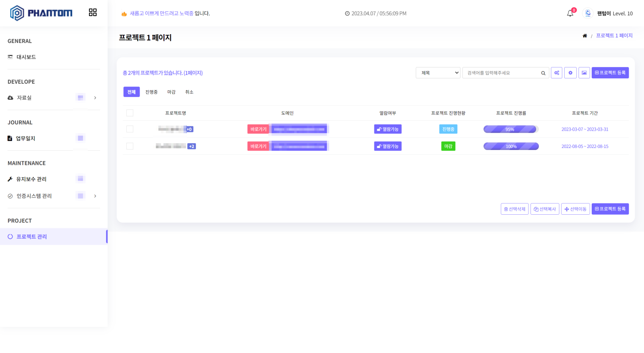Click the multi-gear settings icon button
The image size is (644, 353).
click(x=557, y=73)
